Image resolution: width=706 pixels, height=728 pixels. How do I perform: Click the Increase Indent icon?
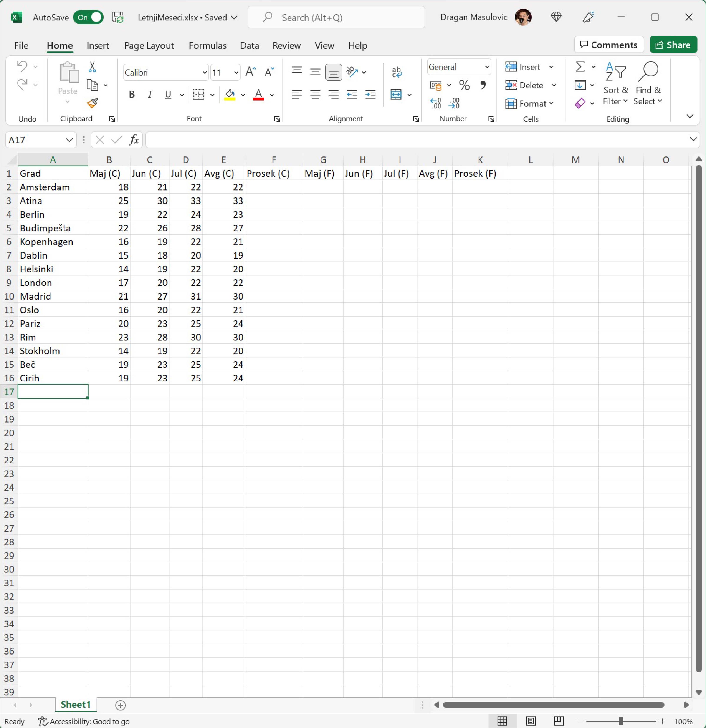click(x=370, y=95)
